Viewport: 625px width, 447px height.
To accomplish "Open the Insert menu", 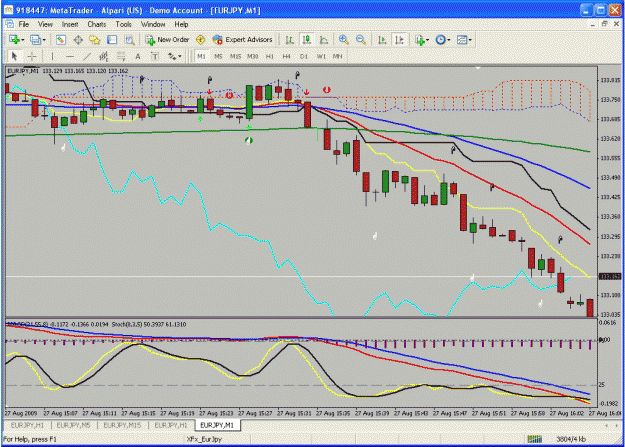I will click(70, 24).
